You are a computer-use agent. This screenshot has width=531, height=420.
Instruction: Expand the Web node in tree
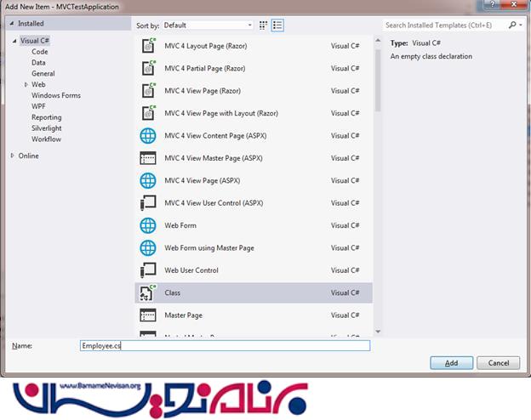[x=26, y=85]
